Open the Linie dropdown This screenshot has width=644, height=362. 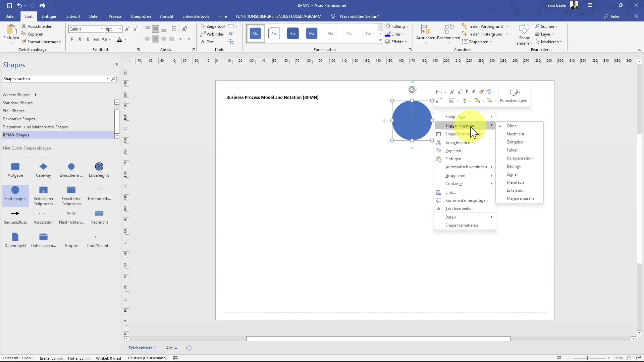click(394, 34)
